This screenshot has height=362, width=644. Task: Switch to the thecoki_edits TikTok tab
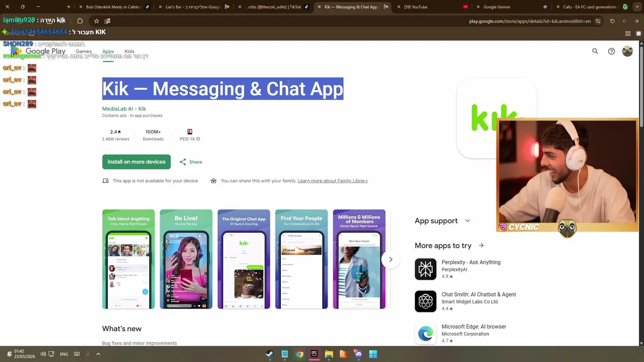(x=275, y=7)
